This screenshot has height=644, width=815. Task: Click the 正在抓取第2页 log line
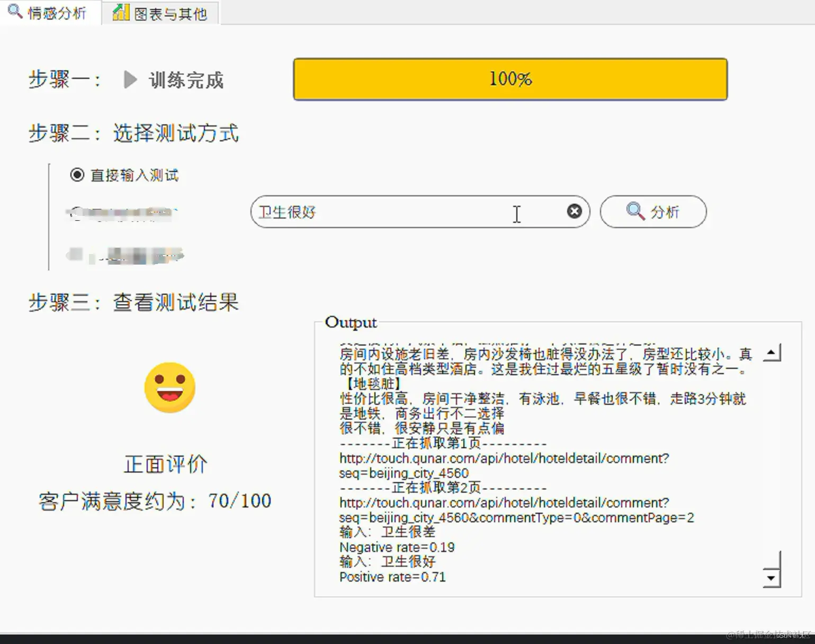443,488
